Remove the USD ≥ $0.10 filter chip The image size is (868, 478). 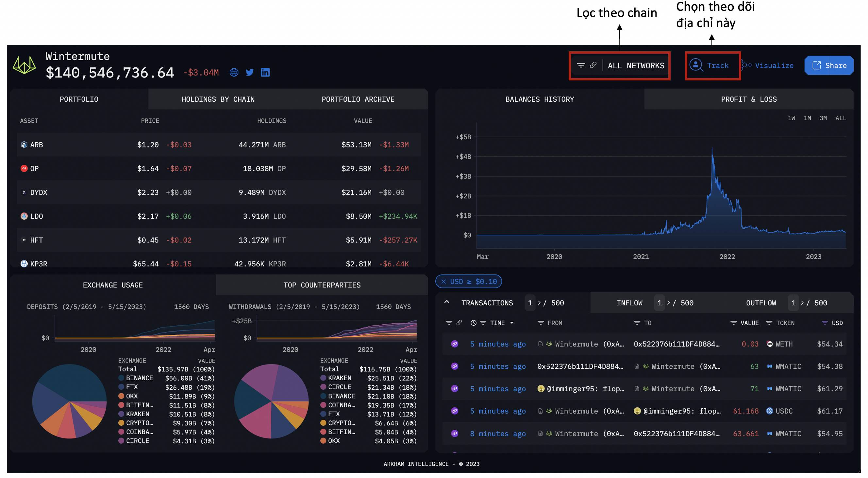[x=443, y=282]
